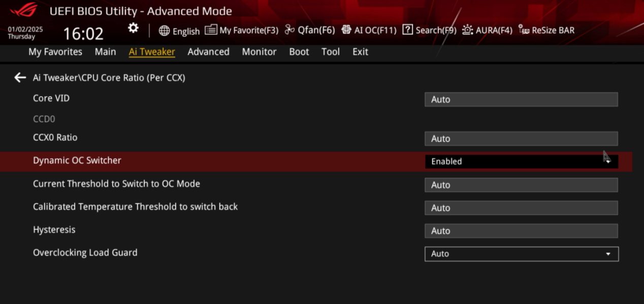Viewport: 644px width, 304px height.
Task: Open Search (F9) tool
Action: pos(429,31)
